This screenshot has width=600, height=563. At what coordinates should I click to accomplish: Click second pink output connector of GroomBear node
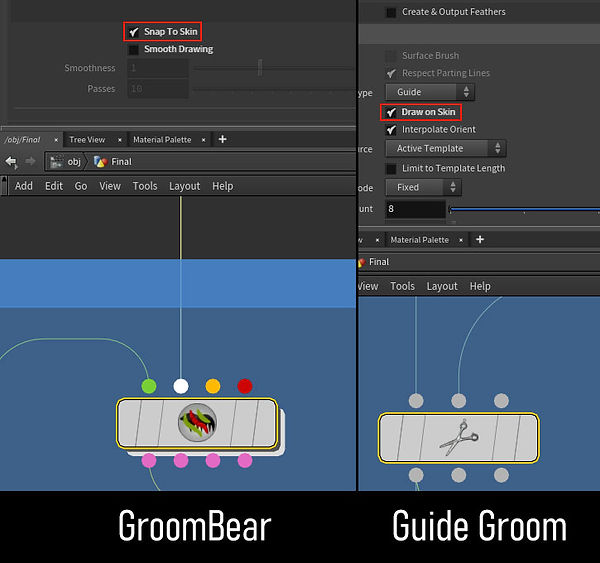[x=181, y=460]
